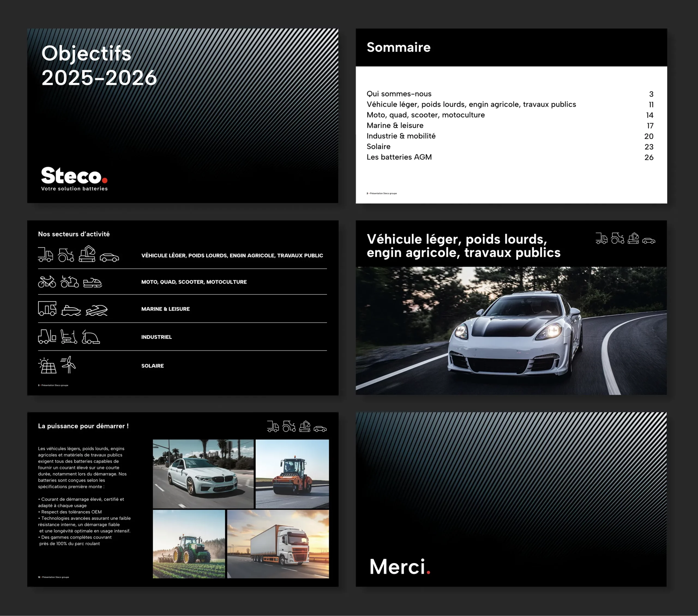698x616 pixels.
Task: Click tractor icon in La puissance pour démarrer slide
Action: [x=289, y=426]
